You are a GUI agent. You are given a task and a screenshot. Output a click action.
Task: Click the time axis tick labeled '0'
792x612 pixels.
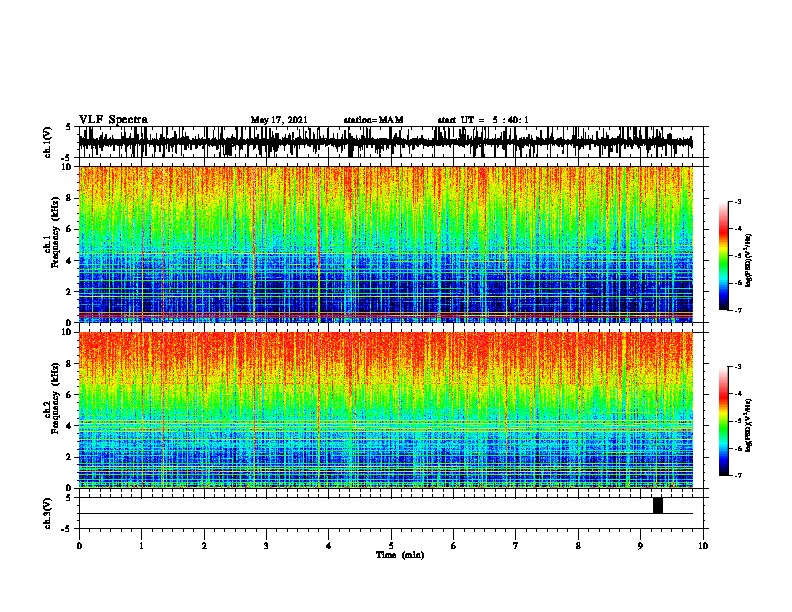pos(79,546)
